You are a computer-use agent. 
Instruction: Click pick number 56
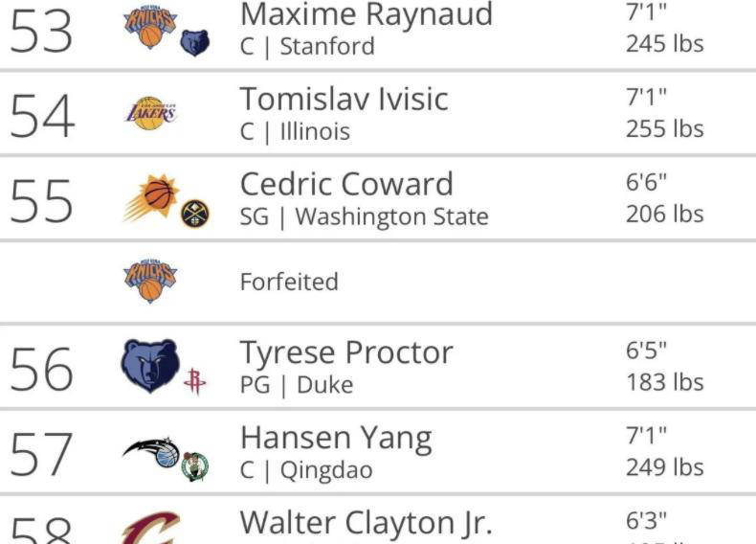click(x=41, y=370)
